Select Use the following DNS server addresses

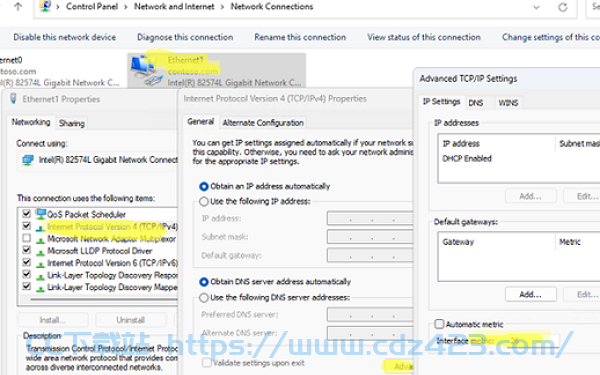[x=204, y=297]
